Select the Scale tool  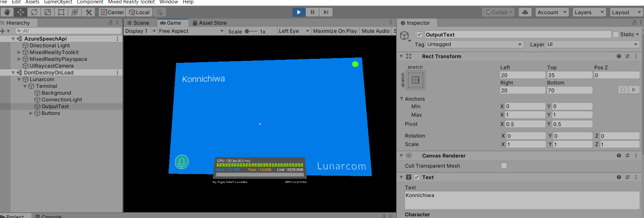pos(48,12)
